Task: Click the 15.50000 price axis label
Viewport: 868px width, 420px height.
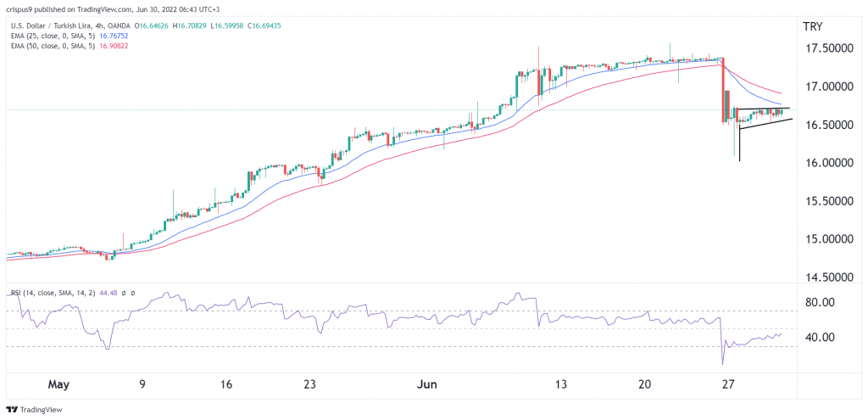Action: coord(831,202)
